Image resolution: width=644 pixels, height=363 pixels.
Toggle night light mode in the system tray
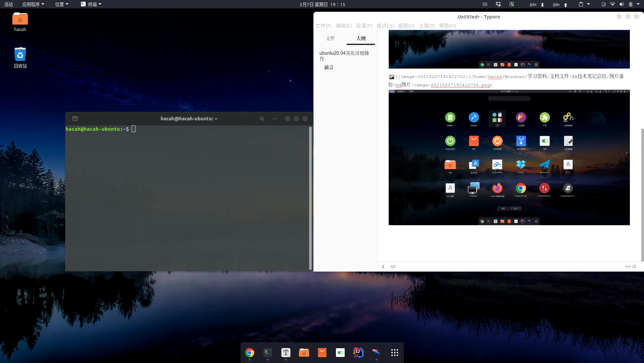tap(603, 4)
